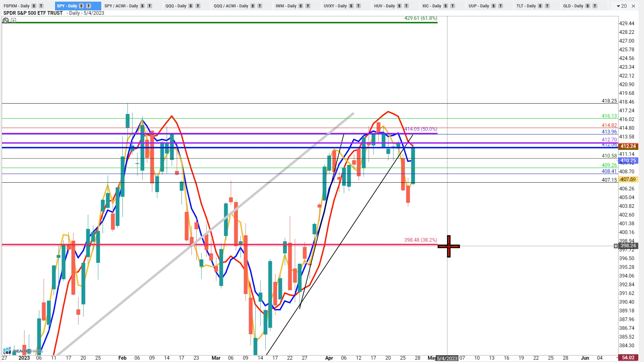This screenshot has height=362, width=644.
Task: Switch to the FSPXM - Daily tab
Action: point(16,6)
